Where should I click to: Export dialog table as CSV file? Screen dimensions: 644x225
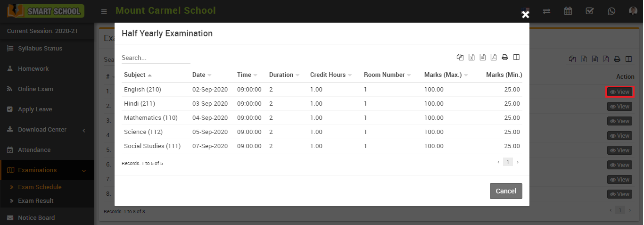(482, 57)
